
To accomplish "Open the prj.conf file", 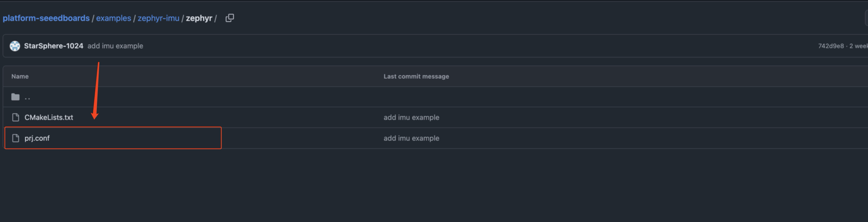I will click(x=37, y=138).
